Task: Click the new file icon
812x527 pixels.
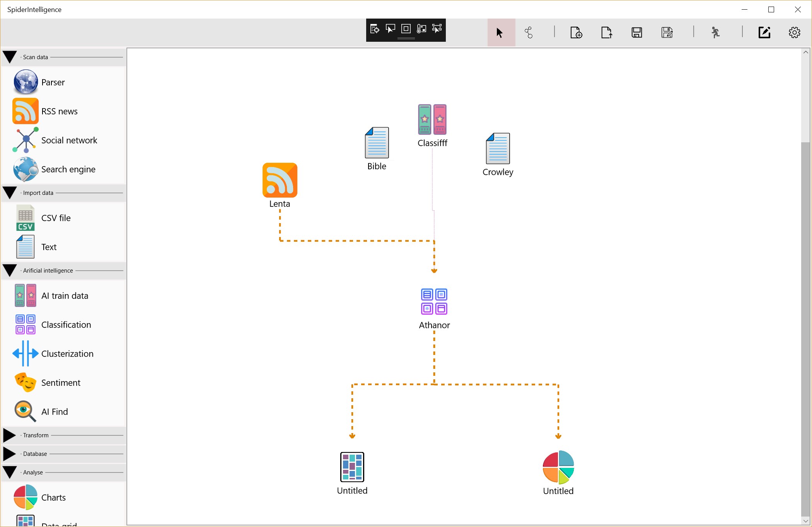Action: (576, 33)
